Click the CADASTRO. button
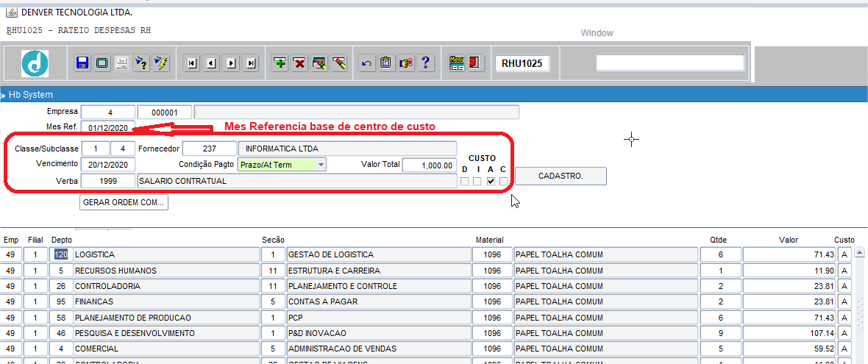The height and width of the screenshot is (364, 868). [x=561, y=176]
